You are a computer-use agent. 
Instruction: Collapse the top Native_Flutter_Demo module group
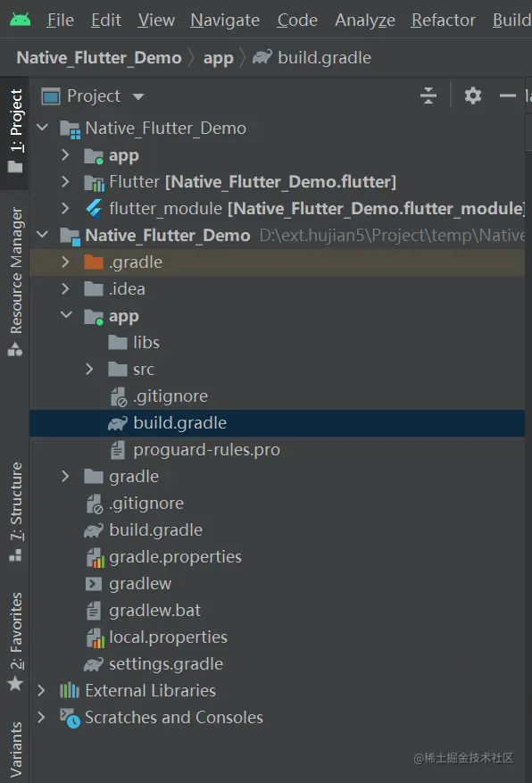43,128
